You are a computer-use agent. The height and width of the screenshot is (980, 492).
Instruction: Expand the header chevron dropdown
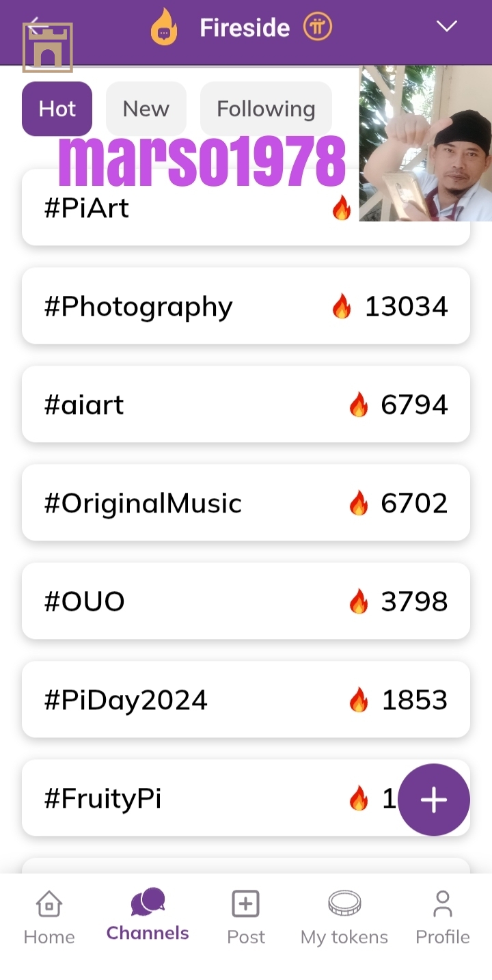tap(447, 27)
